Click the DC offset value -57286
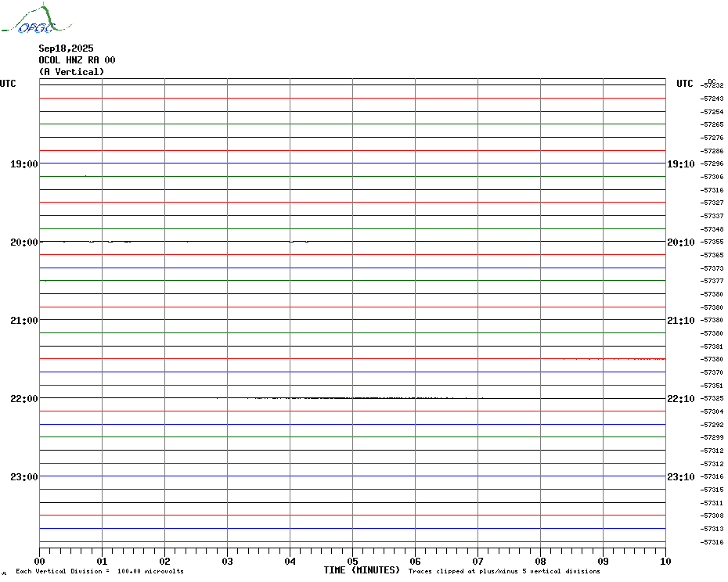Screen dimensions: 728x582 pos(712,151)
